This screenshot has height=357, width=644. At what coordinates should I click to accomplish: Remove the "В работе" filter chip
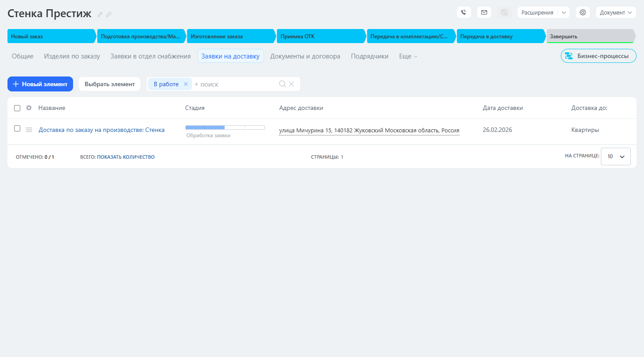186,84
